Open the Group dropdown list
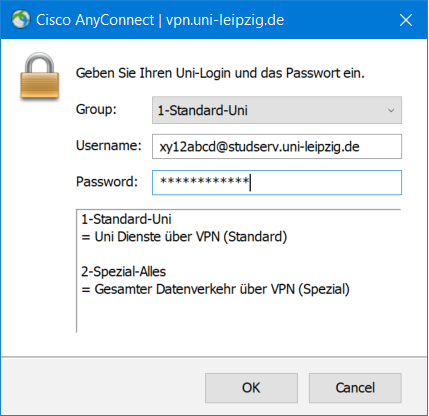429x416 pixels. [x=277, y=110]
